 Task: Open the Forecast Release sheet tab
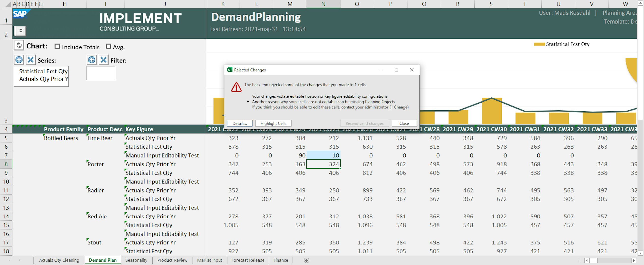[x=247, y=260]
